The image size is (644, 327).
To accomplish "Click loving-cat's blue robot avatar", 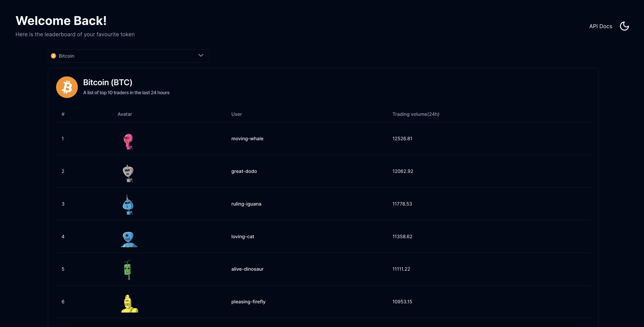I will [128, 239].
